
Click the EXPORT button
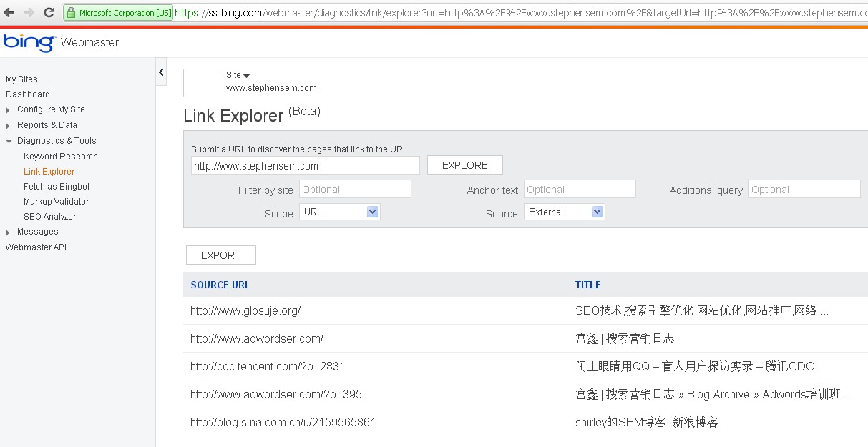click(x=221, y=255)
